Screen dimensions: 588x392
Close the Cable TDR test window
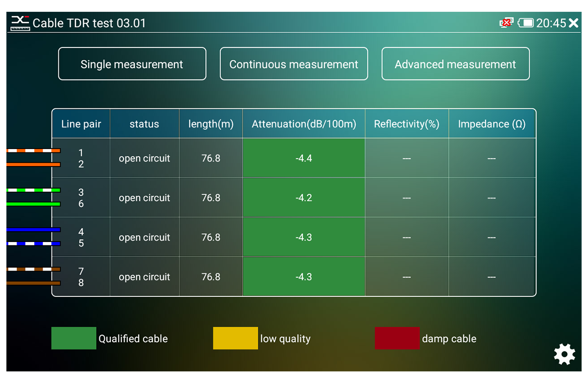(573, 23)
